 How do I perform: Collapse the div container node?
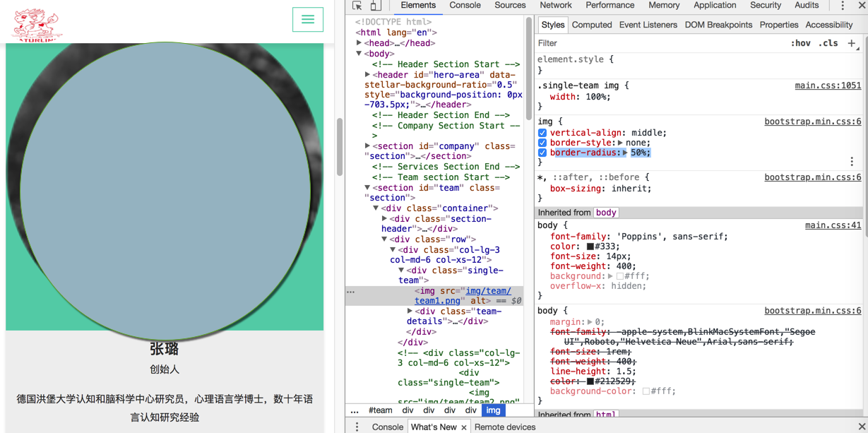click(376, 208)
